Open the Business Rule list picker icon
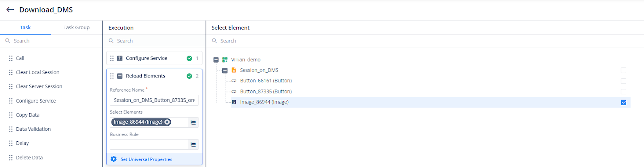644x167 pixels. click(x=193, y=145)
